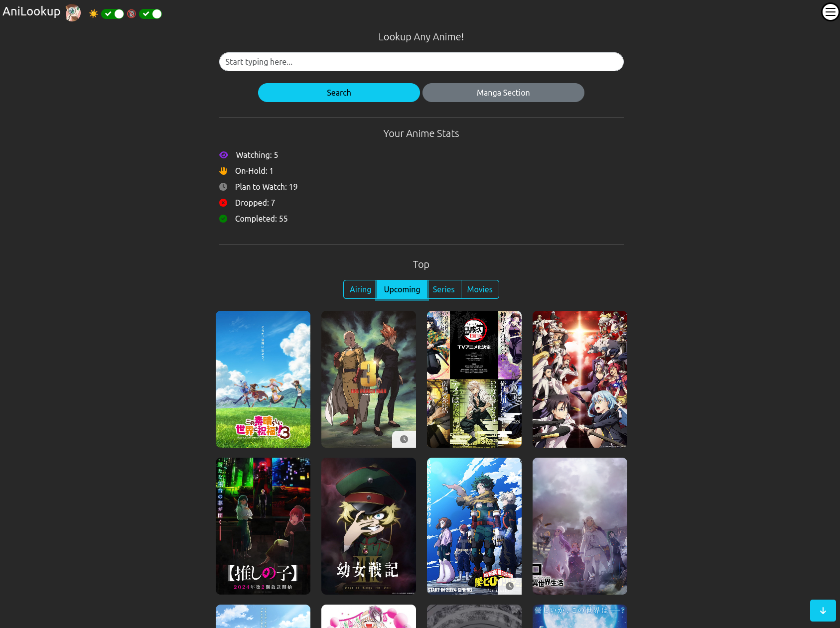840x628 pixels.
Task: Open the Manga Section
Action: 503,93
